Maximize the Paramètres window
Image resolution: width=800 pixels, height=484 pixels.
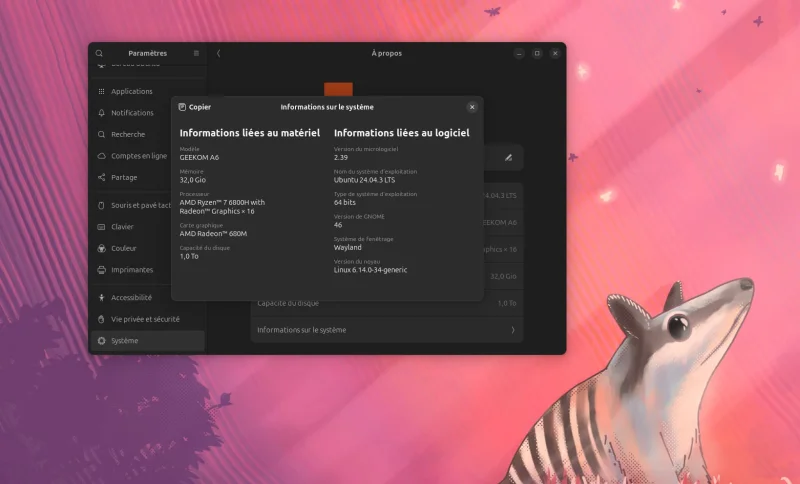(537, 53)
